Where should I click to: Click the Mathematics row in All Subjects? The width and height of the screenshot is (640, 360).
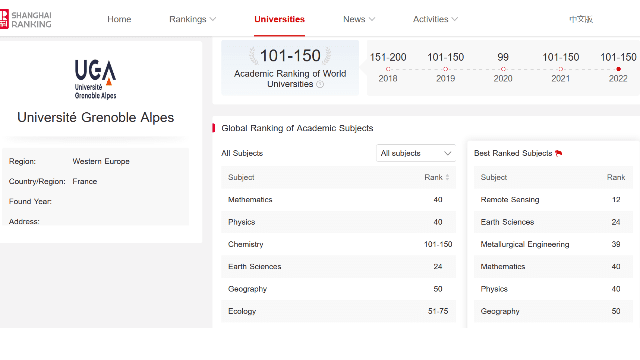tap(338, 200)
